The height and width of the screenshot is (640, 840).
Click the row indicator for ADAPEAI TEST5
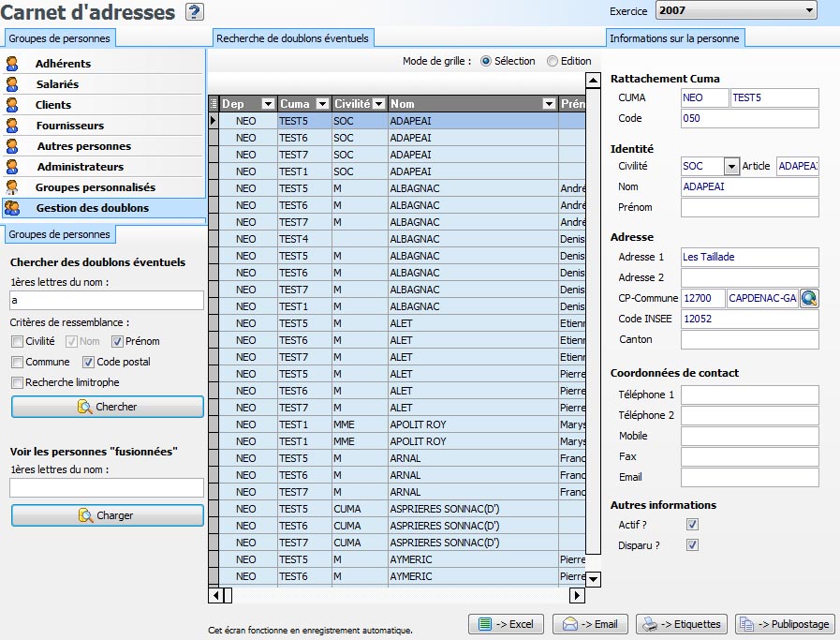[x=214, y=121]
